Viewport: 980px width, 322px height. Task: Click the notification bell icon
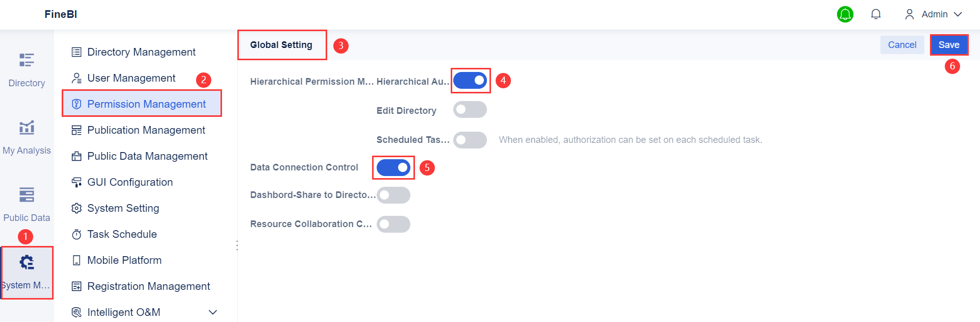(x=876, y=14)
